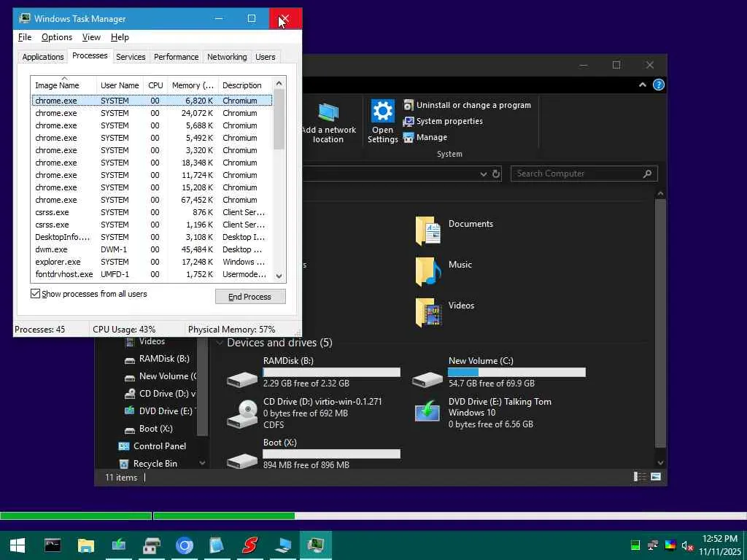This screenshot has width=747, height=560.
Task: Select New Volume (C:) drive icon
Action: point(427,378)
